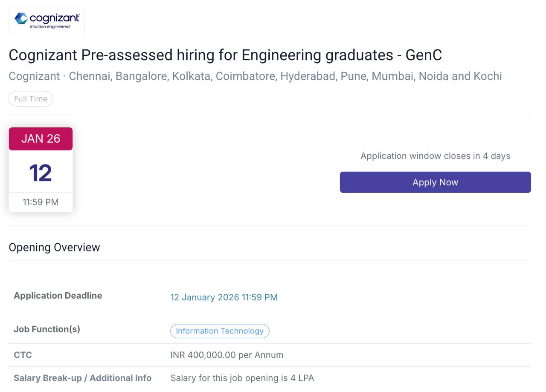Screen dimensions: 546x392
Task: Click the CTC row label
Action: click(23, 355)
